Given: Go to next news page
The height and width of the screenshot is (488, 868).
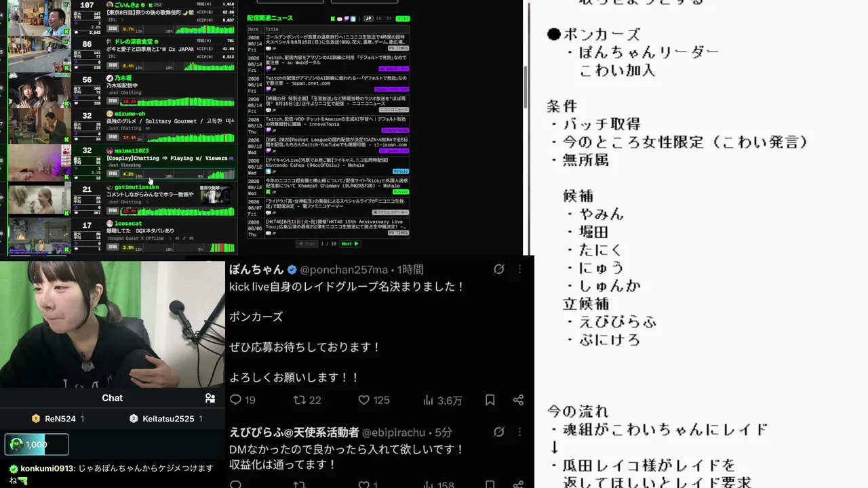Looking at the screenshot, I should point(350,243).
